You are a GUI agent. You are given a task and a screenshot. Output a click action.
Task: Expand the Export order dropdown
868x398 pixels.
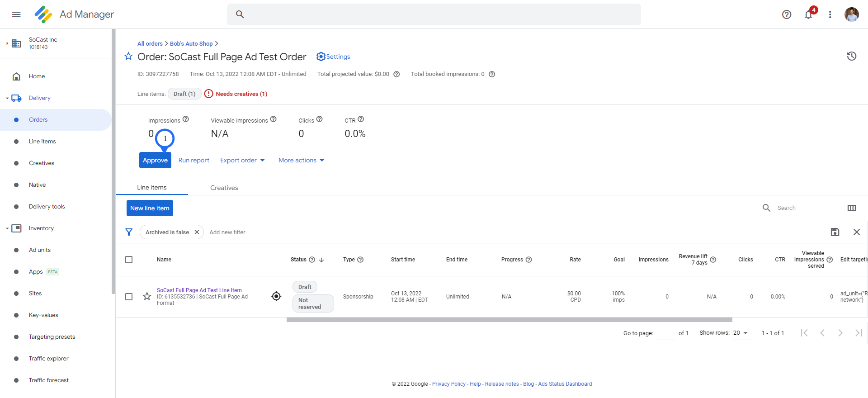[243, 160]
